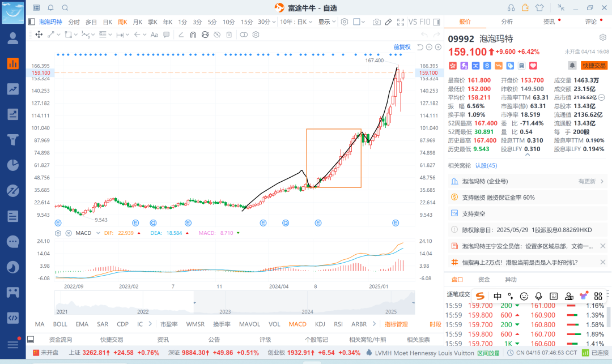Click the price alert bell button
The image size is (612, 364).
point(572,66)
